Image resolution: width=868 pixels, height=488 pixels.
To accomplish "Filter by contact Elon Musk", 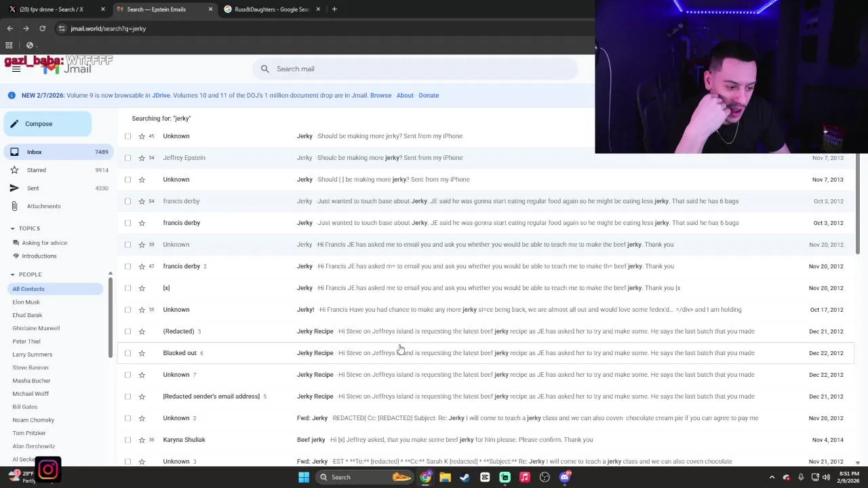I will 26,302.
